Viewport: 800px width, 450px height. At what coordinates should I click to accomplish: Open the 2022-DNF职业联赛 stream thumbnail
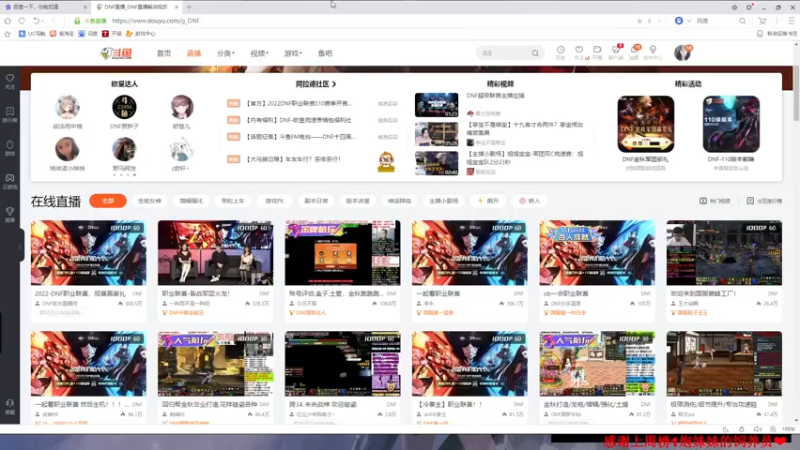(x=88, y=253)
